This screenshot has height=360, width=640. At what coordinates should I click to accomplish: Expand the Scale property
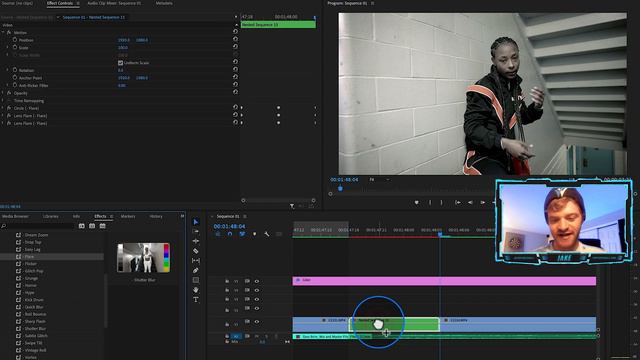pyautogui.click(x=7, y=47)
